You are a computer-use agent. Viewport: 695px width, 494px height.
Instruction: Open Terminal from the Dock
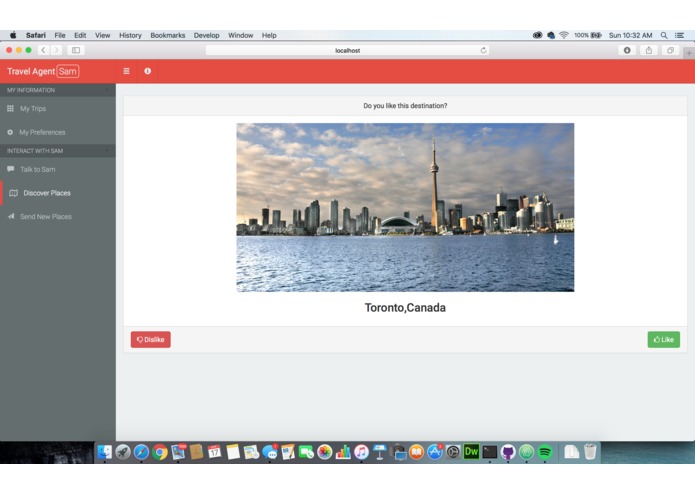coord(490,452)
